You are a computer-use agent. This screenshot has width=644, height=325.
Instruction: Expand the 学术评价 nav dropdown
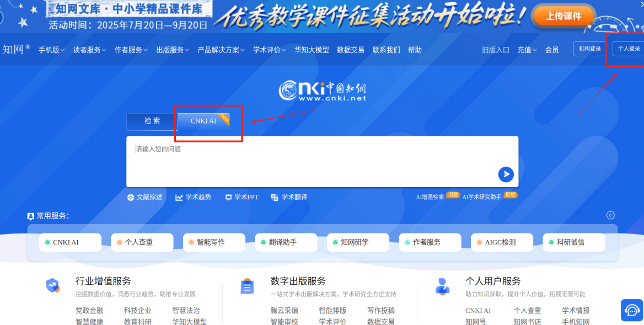pos(270,50)
